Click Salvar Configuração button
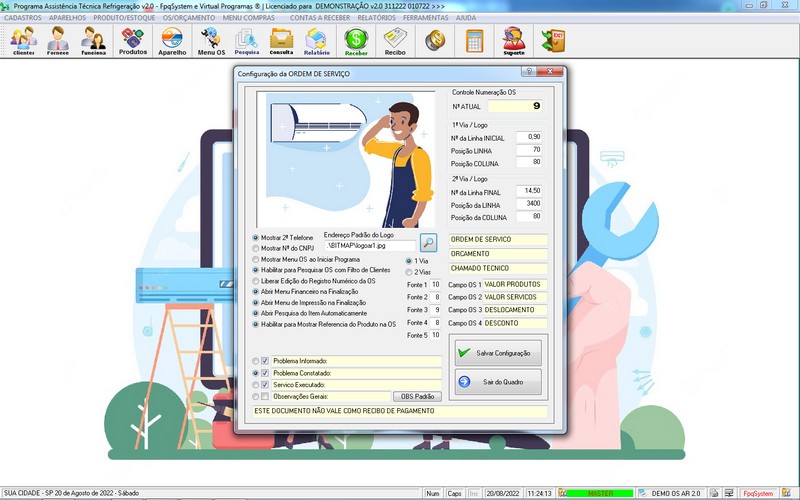The height and width of the screenshot is (500, 800). (x=498, y=353)
